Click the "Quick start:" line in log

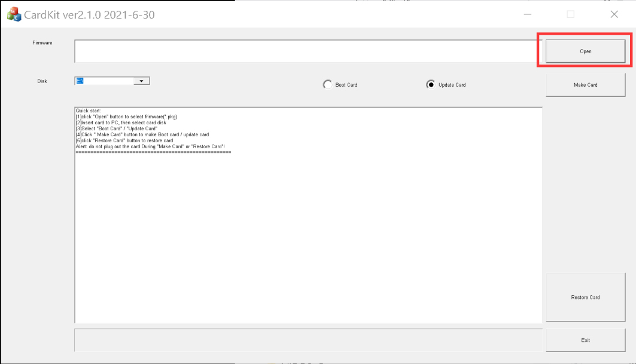[89, 111]
